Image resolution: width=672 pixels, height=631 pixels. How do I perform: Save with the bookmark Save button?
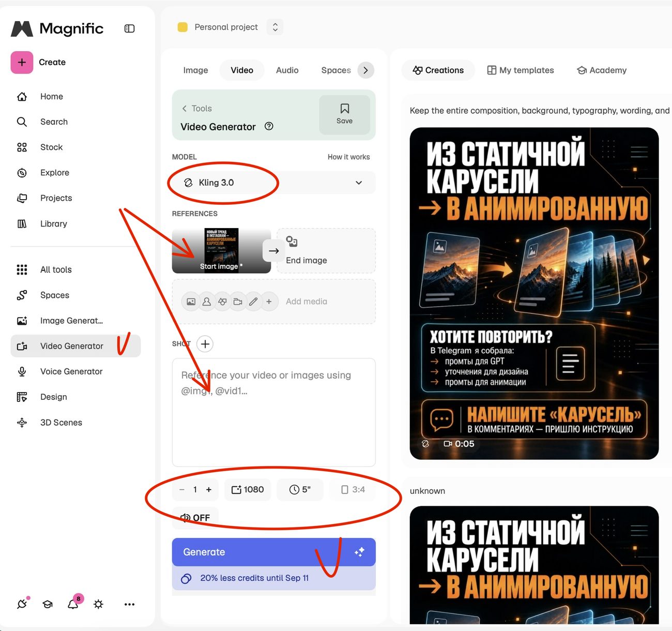(344, 114)
